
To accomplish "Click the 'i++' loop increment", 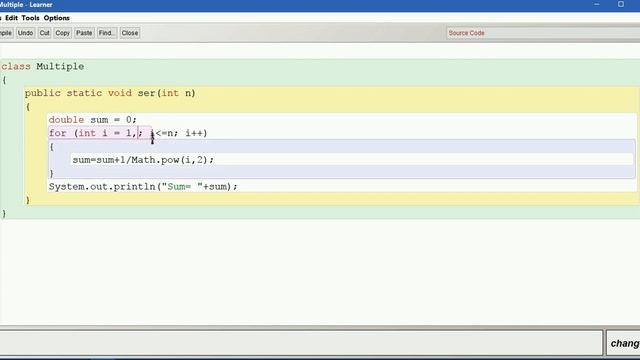I will (194, 133).
